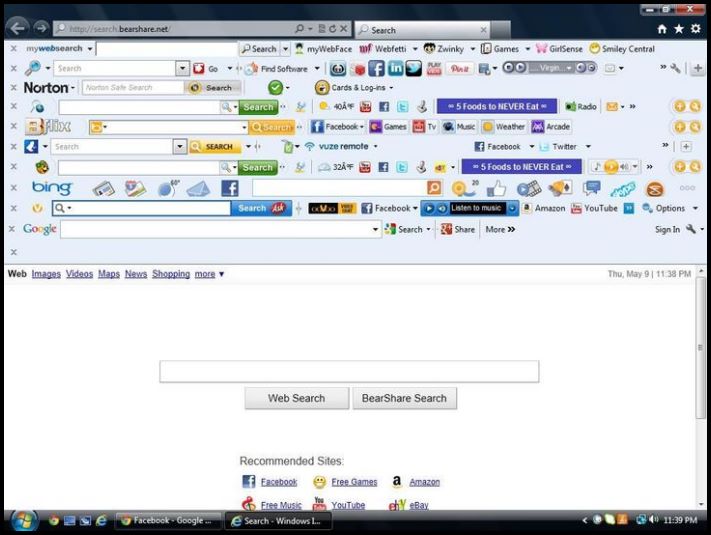Open Music on the flix toolbar
This screenshot has height=535, width=711.
coord(459,126)
